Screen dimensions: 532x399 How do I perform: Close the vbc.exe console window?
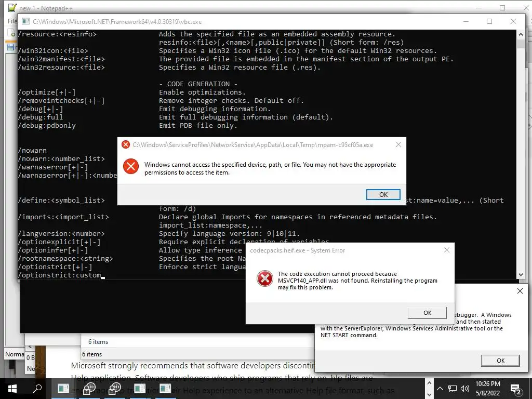pos(513,21)
